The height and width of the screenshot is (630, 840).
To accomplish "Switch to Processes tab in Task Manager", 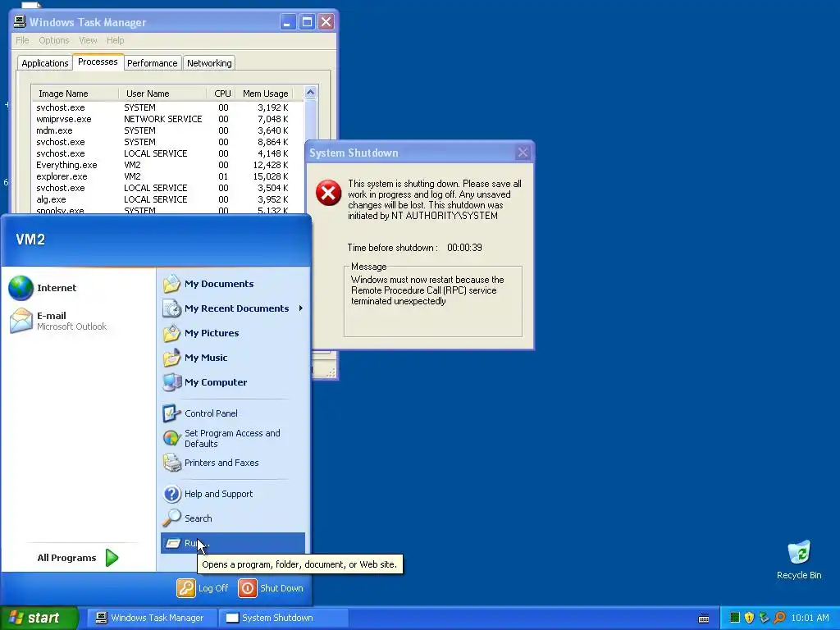I will tap(98, 62).
